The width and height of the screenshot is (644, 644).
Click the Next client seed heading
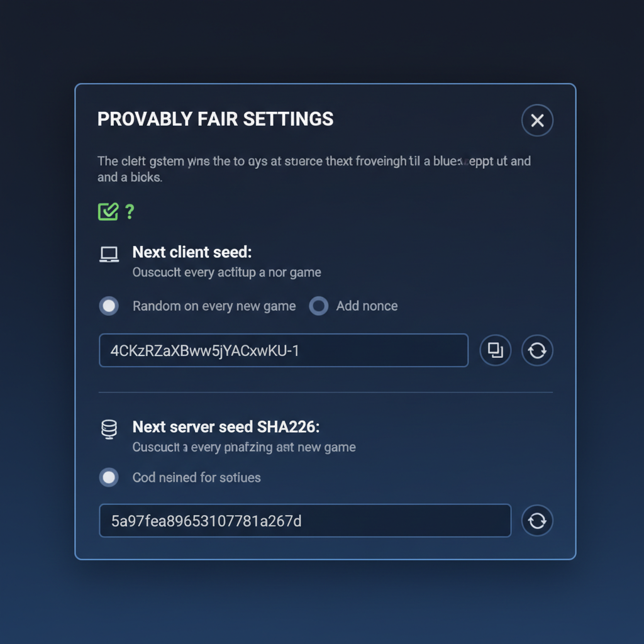pyautogui.click(x=192, y=252)
